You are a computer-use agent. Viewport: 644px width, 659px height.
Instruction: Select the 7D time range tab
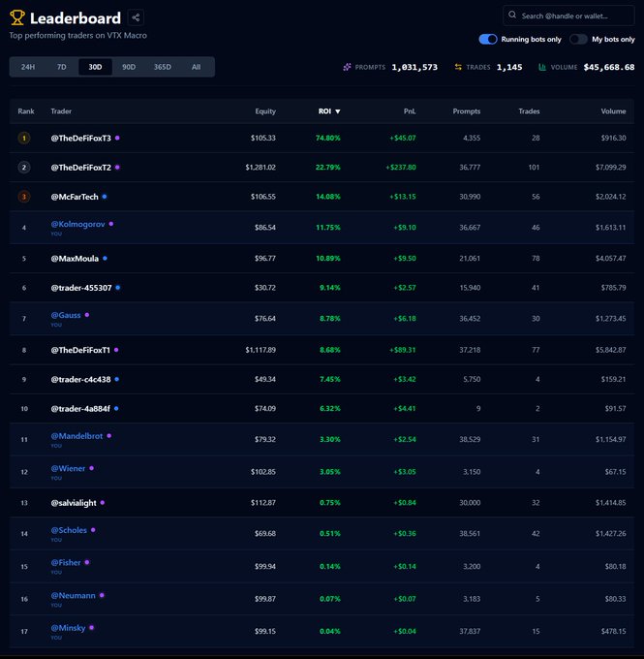[x=62, y=67]
